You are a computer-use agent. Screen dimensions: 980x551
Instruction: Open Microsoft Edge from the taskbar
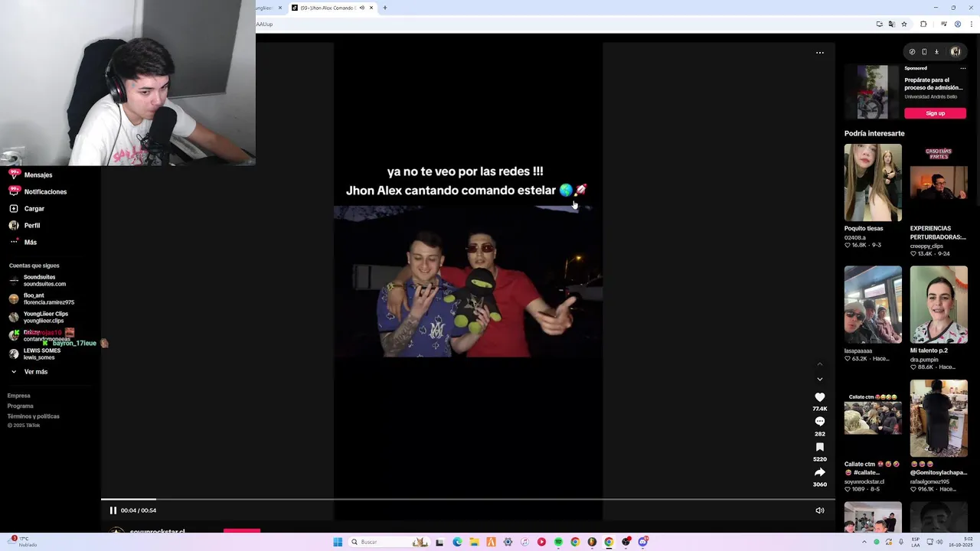[x=457, y=542]
